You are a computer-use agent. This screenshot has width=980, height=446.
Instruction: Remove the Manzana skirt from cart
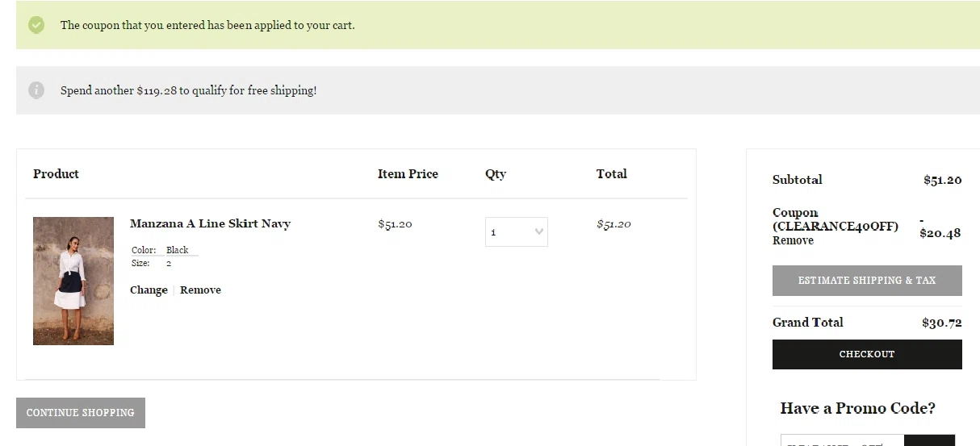200,290
